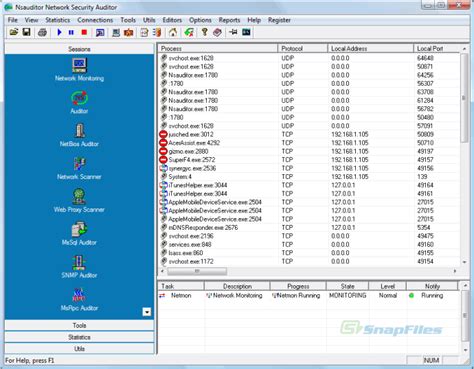The image size is (474, 369).
Task: Select the AcesAssist.exe:4292 row
Action: tap(309, 143)
